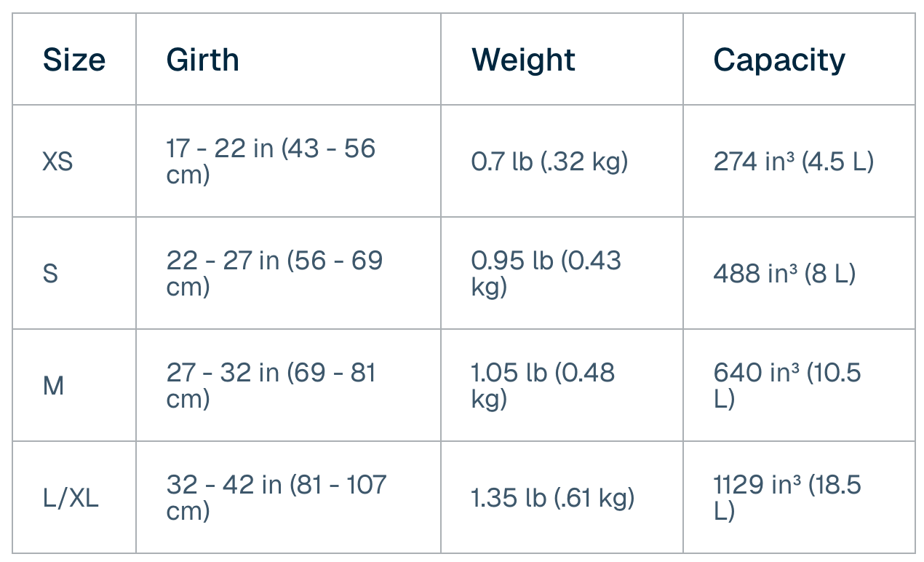Click the XS size cell

(x=58, y=161)
